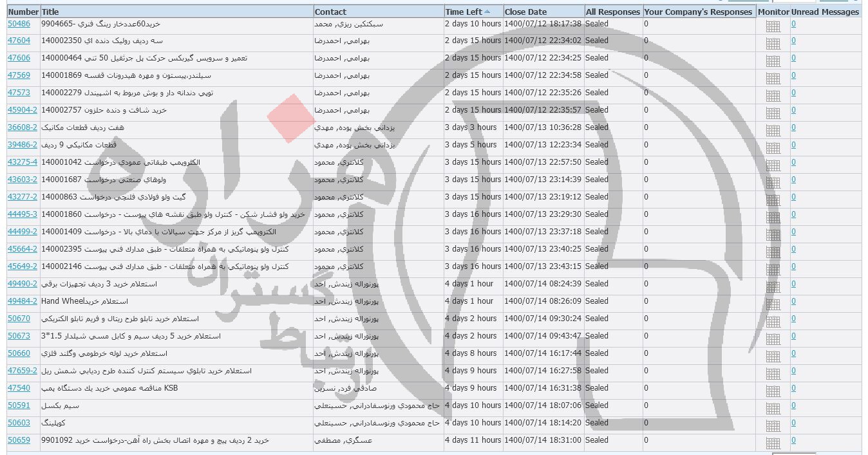Click the All Responses column header
This screenshot has height=455, width=868.
[x=612, y=12]
